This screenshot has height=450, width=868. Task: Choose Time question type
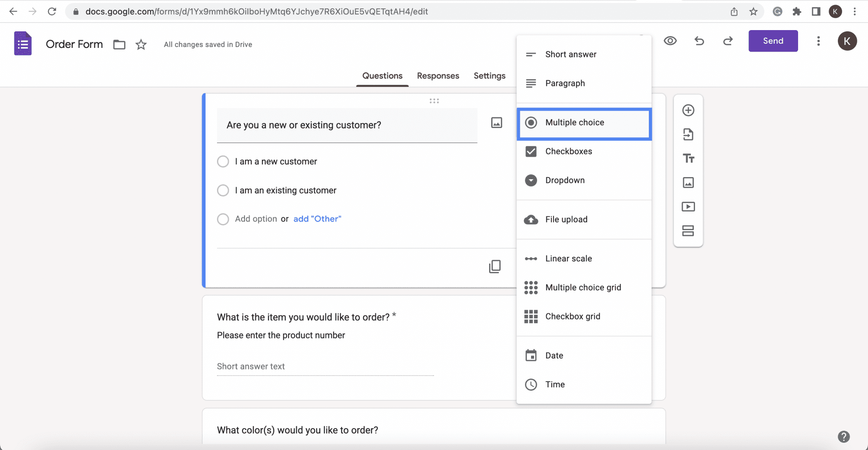(584, 384)
